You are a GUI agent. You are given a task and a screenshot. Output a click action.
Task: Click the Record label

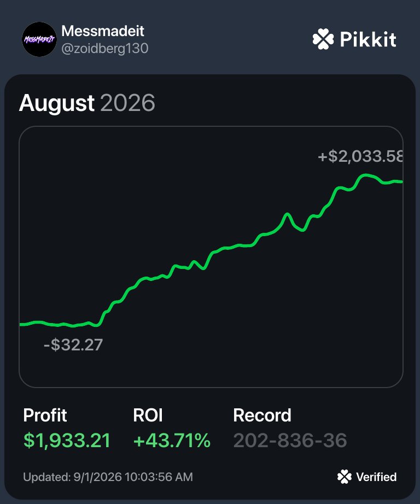click(x=262, y=415)
